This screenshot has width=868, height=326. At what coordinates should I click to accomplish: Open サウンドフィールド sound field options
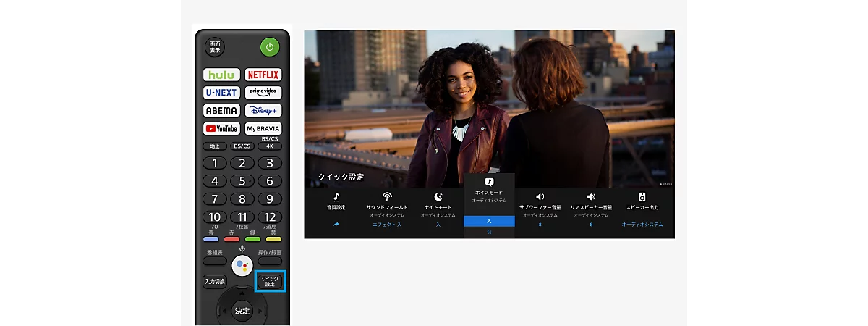pos(387,210)
